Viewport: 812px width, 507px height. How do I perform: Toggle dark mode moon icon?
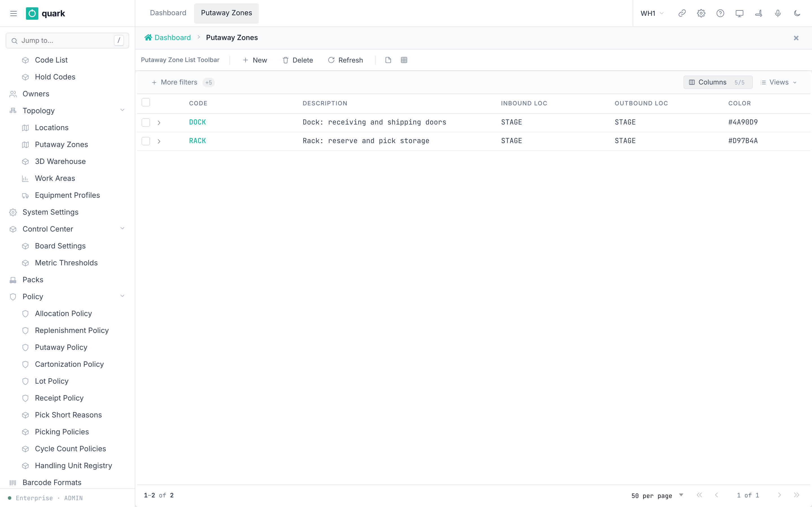tap(797, 14)
